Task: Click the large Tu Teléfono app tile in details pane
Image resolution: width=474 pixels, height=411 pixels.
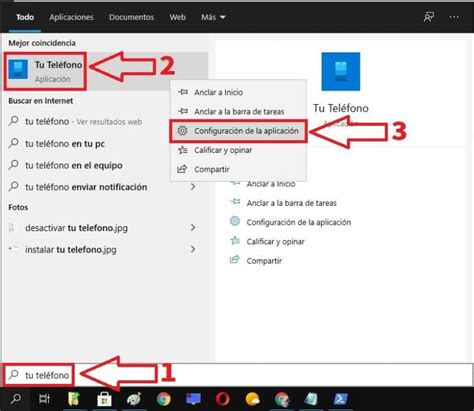Action: click(341, 71)
